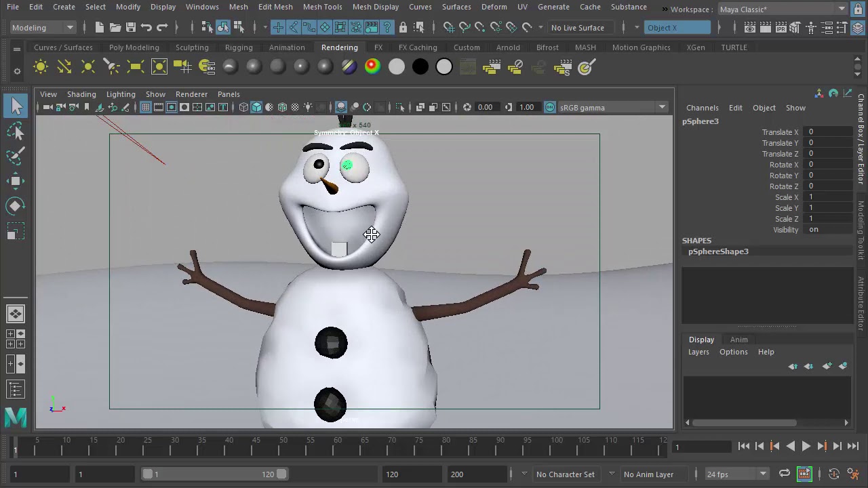Click the Visibility value field showing on
The image size is (868, 488).
828,230
